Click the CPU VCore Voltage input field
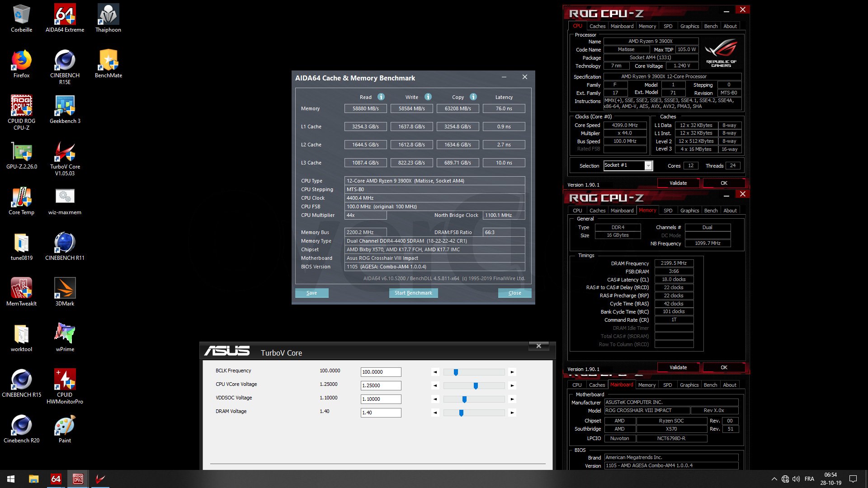This screenshot has width=868, height=488. (381, 385)
